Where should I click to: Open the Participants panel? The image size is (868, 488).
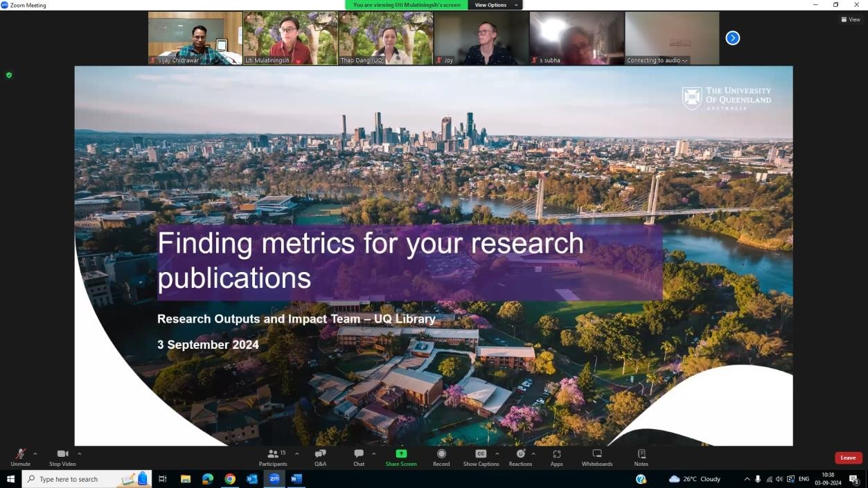273,458
